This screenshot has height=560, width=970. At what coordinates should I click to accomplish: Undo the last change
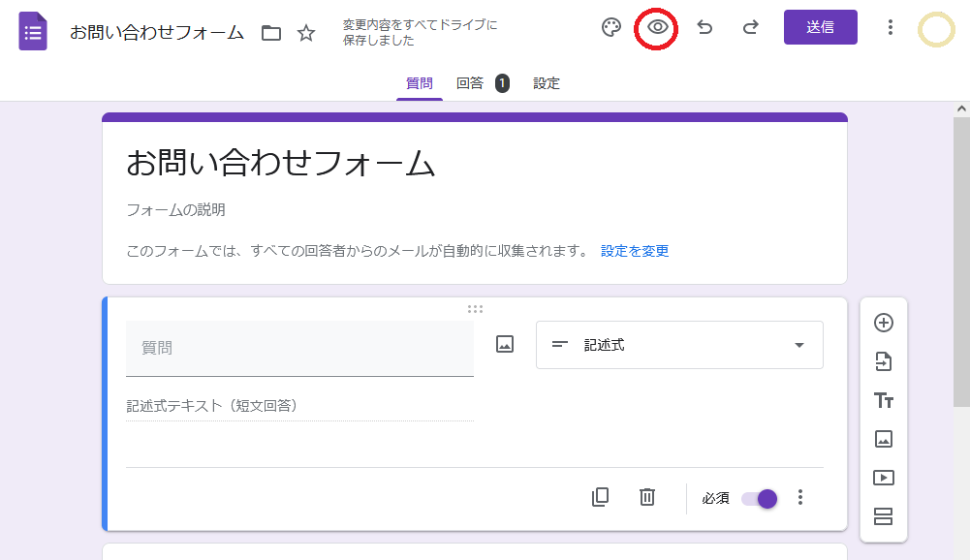(704, 27)
